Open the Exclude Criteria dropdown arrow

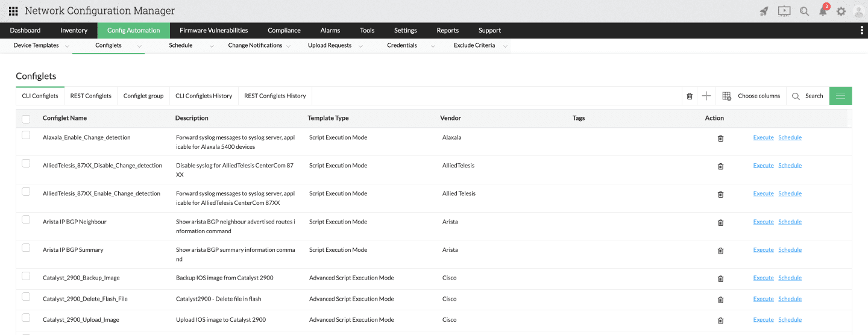pyautogui.click(x=505, y=46)
